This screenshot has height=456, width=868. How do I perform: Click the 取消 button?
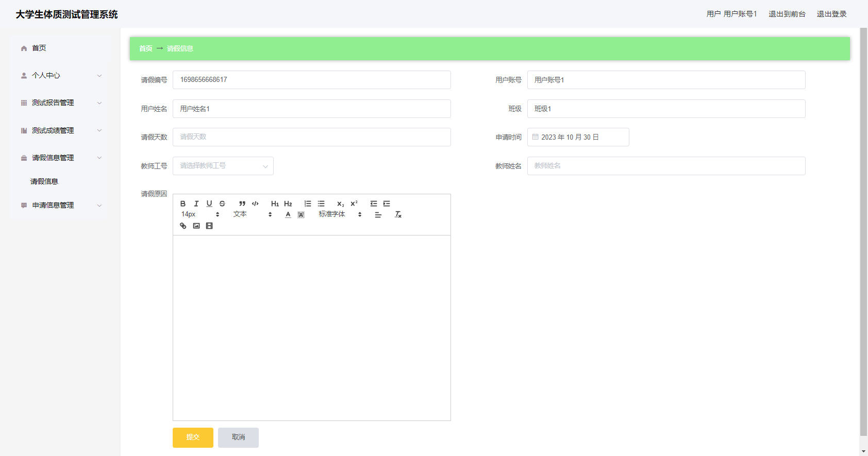(238, 437)
